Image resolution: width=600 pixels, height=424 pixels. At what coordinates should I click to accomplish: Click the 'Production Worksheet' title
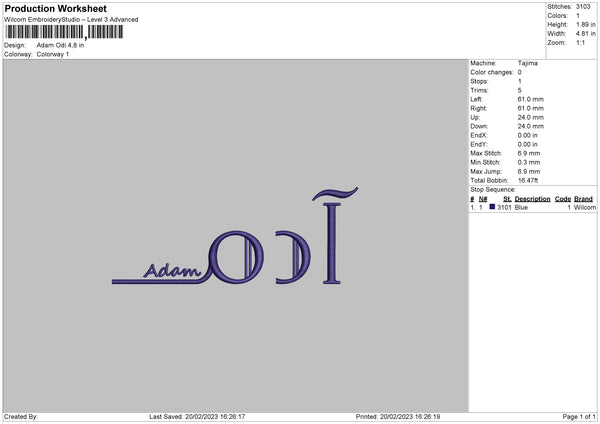[x=55, y=8]
